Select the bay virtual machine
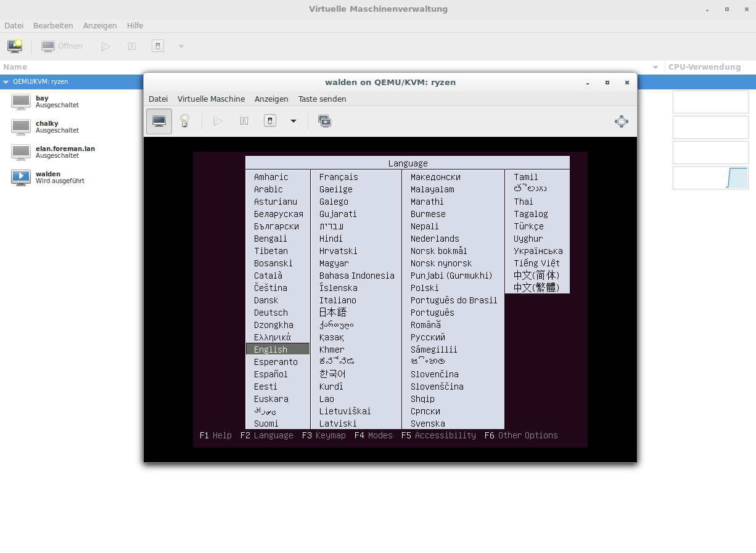The height and width of the screenshot is (553, 756). point(42,102)
